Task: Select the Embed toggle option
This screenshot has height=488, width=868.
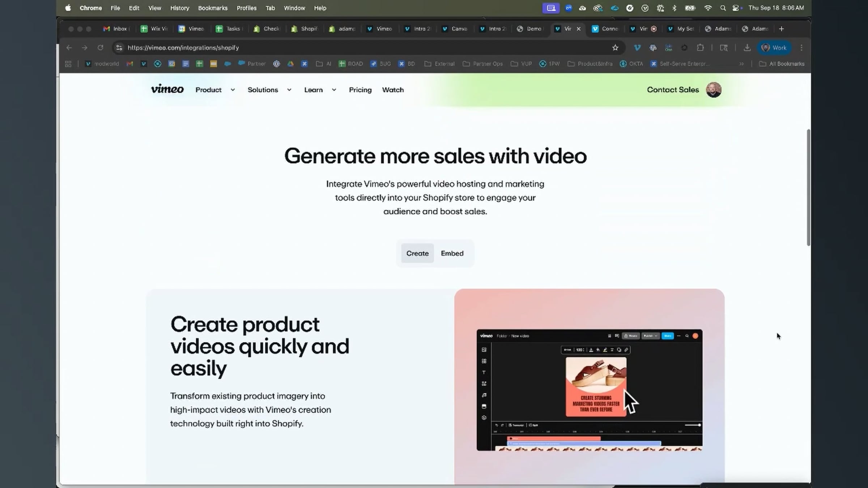Action: click(x=452, y=253)
